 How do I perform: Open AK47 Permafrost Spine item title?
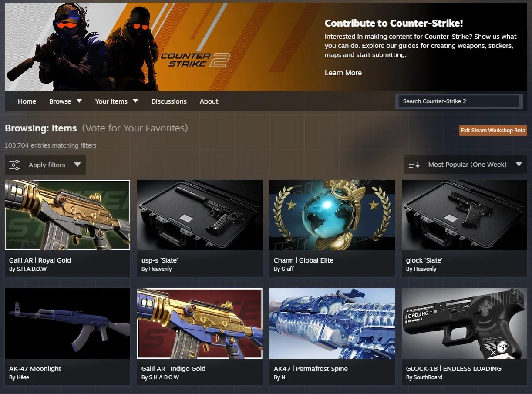(x=311, y=369)
